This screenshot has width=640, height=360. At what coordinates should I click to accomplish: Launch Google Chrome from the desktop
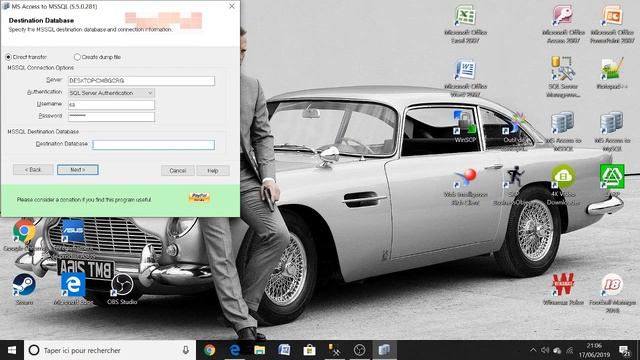[x=24, y=235]
